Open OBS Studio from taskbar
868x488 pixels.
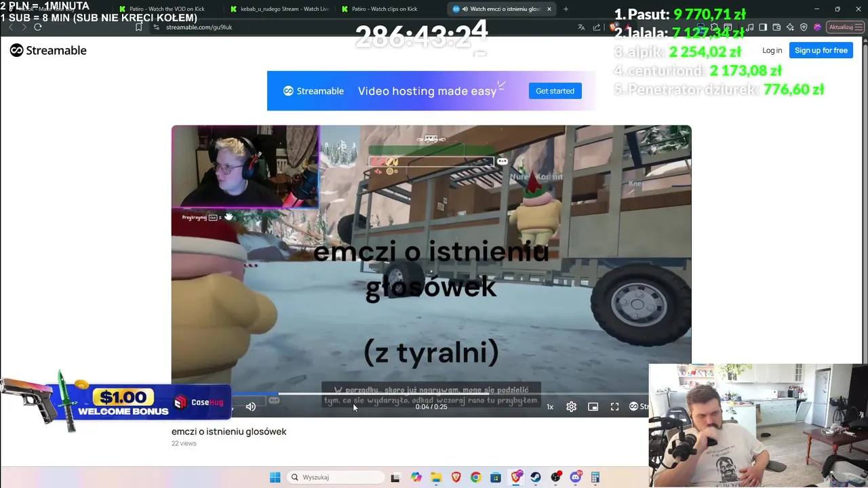click(556, 477)
